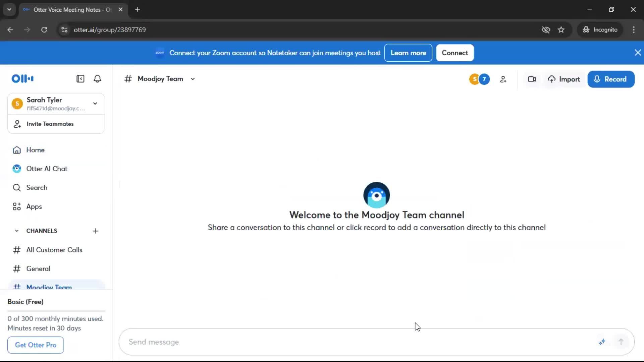Close the Otter Voice Meeting Notes tab

(120, 10)
